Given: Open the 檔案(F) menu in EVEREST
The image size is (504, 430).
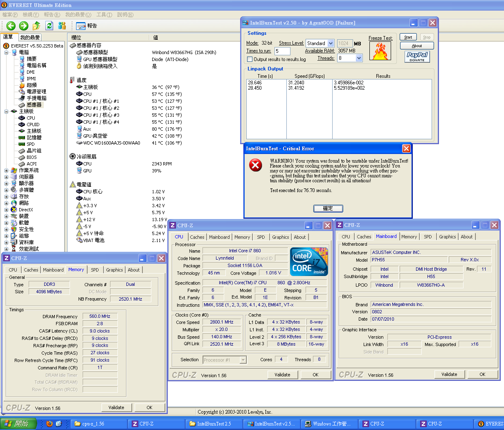Looking at the screenshot, I should click(x=10, y=15).
